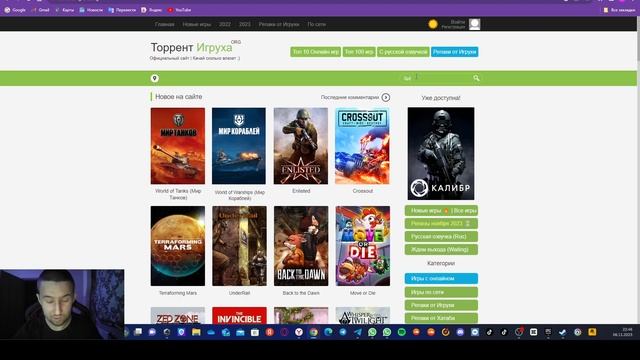This screenshot has width=640, height=360.
Task: Click the Топ 100 игр button
Action: 359,52
